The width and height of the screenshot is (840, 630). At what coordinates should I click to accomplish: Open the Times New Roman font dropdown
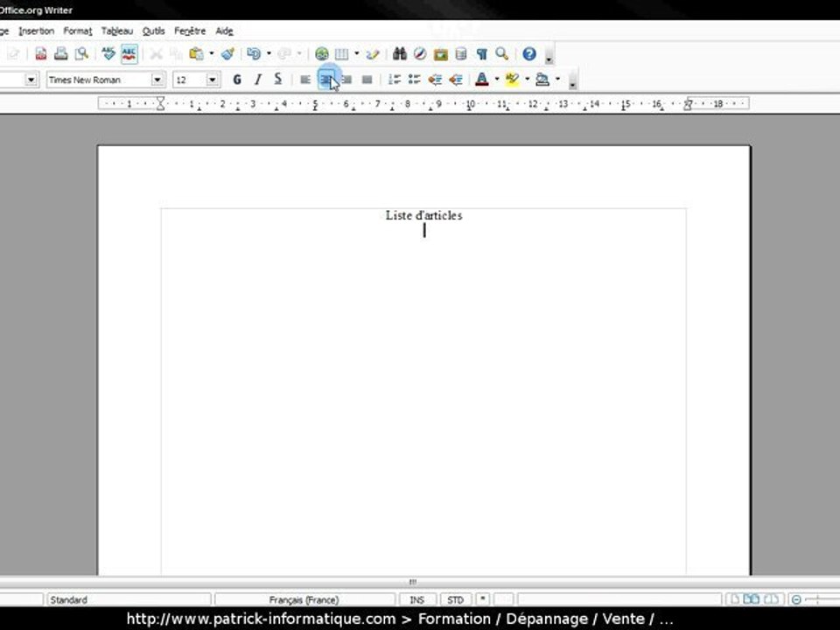point(157,80)
